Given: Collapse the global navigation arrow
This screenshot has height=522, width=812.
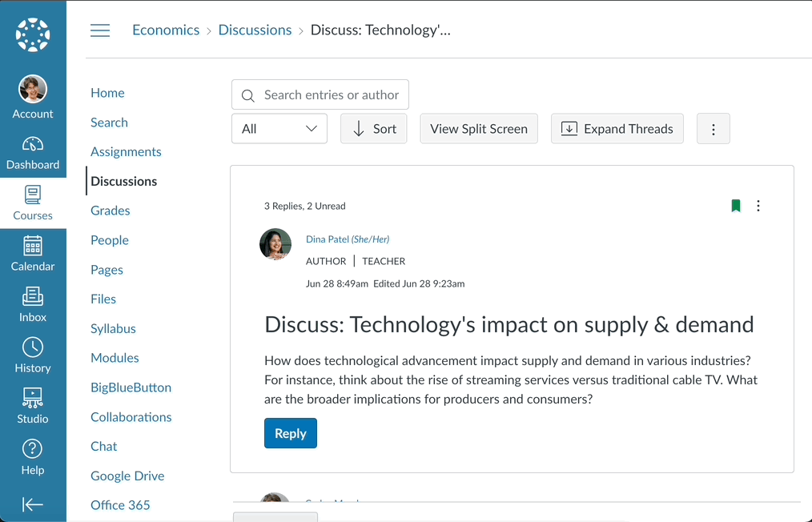Looking at the screenshot, I should 33,504.
